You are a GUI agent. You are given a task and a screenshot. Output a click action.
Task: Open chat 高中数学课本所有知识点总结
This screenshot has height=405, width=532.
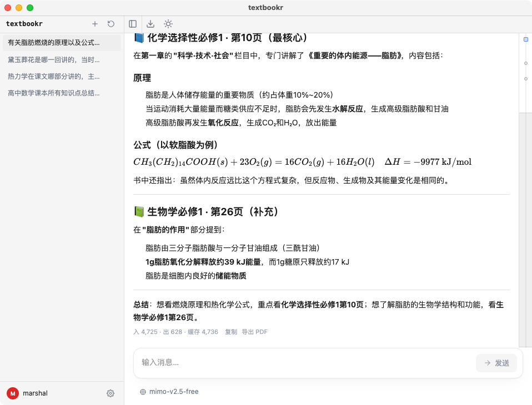(x=62, y=93)
